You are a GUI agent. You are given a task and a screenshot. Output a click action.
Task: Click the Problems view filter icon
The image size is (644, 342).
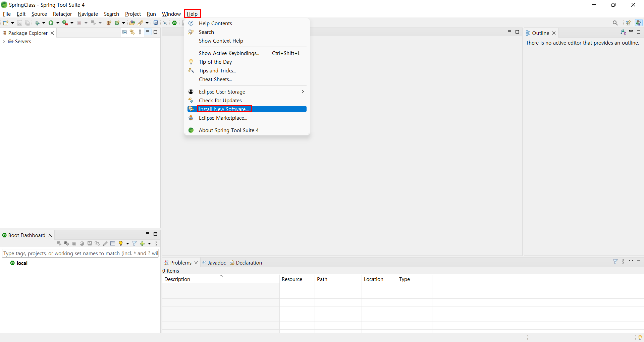(x=615, y=262)
